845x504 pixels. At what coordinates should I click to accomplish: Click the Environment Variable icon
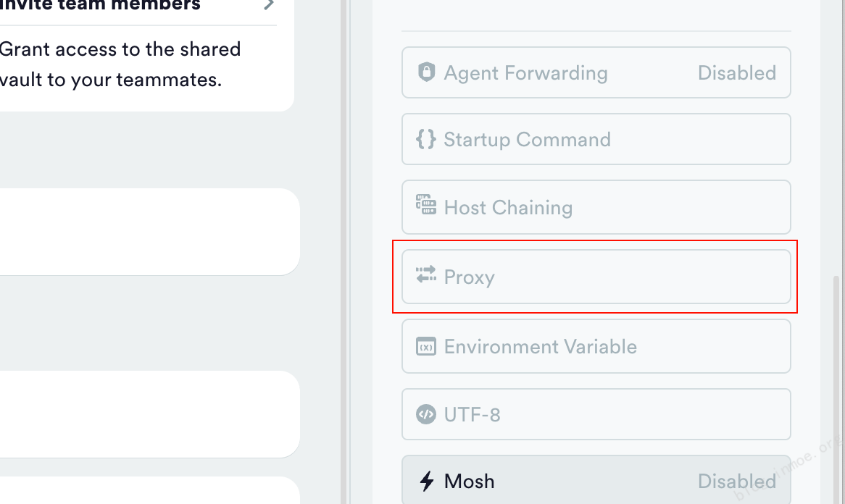tap(425, 346)
